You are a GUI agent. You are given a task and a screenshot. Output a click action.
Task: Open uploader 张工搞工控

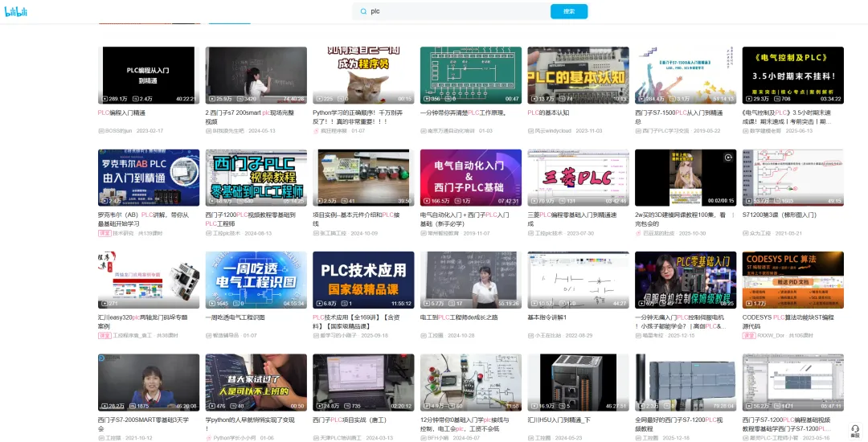(x=334, y=233)
